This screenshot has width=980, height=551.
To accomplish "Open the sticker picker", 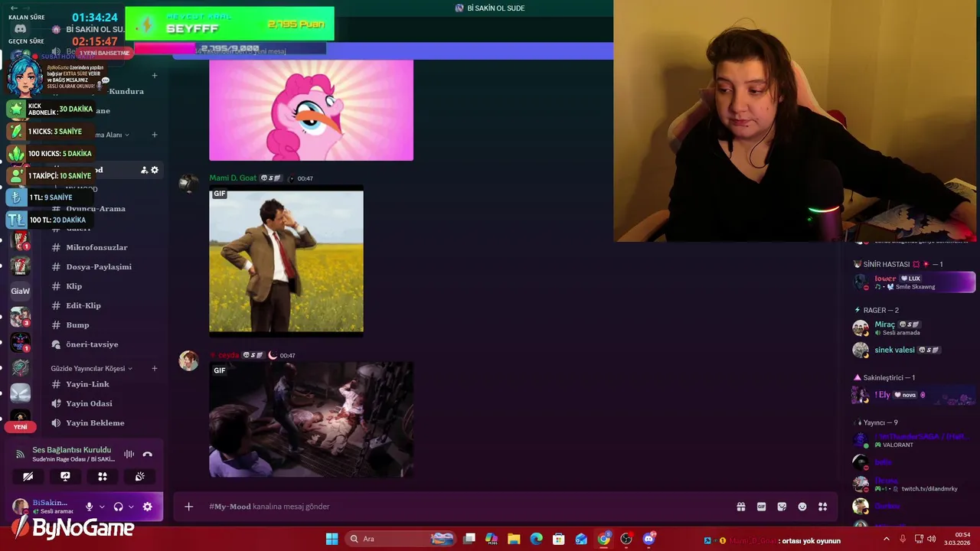I will coord(782,507).
